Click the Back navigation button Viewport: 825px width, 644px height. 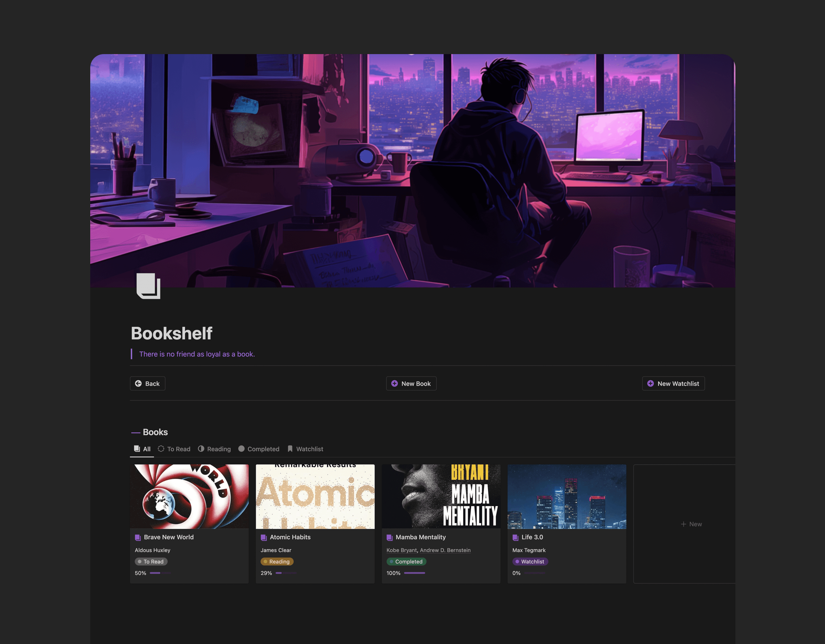click(x=148, y=384)
